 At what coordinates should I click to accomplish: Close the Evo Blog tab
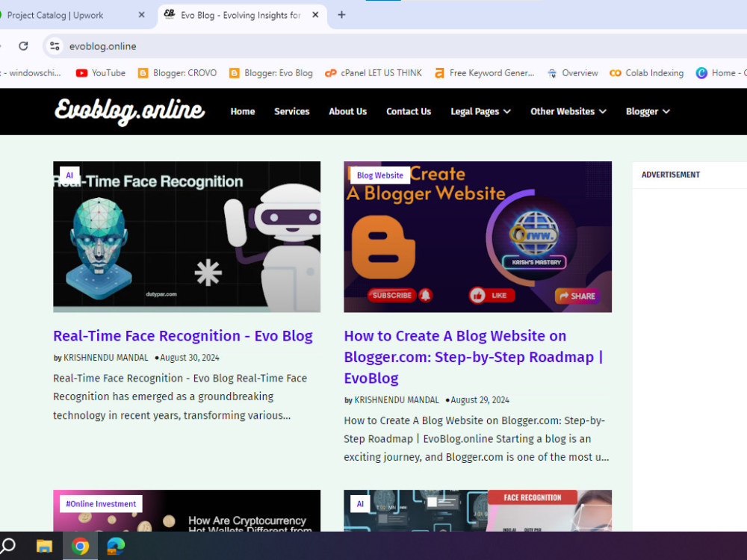(315, 15)
